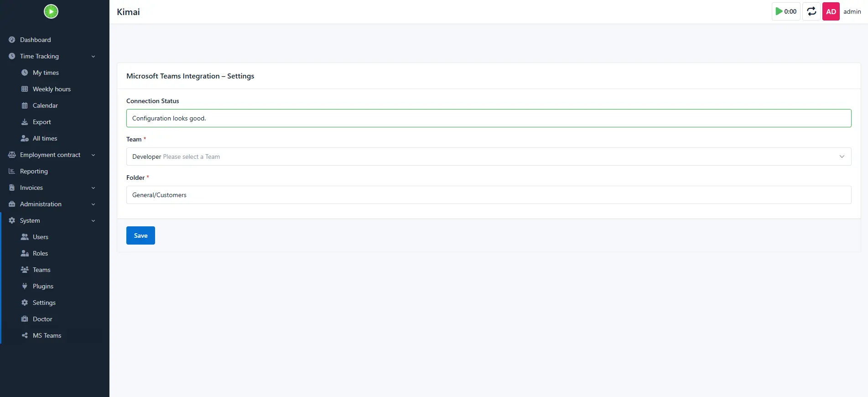Click the Invoices document icon
The height and width of the screenshot is (397, 868).
12,188
